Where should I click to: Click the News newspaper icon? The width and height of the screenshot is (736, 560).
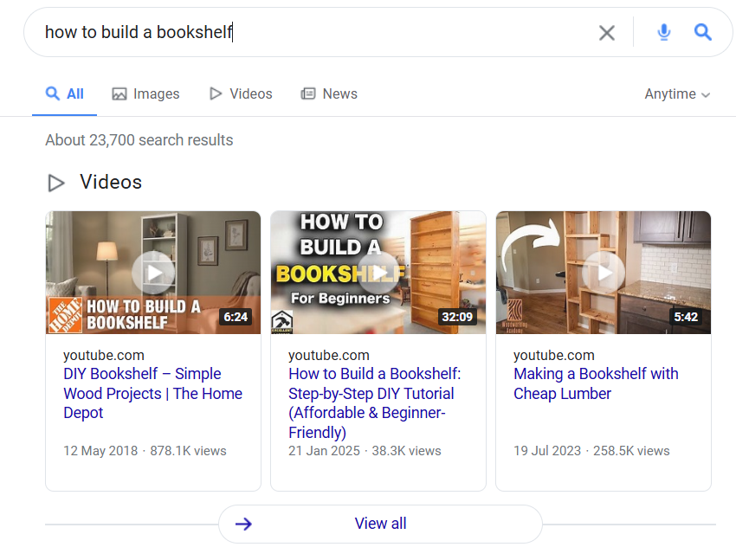pyautogui.click(x=308, y=93)
